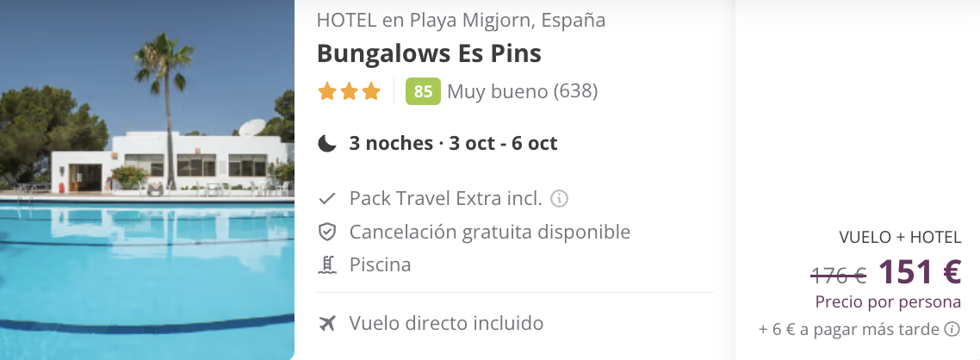Click the info icon beside Pack Travel Extra
The height and width of the screenshot is (360, 980).
tap(560, 199)
